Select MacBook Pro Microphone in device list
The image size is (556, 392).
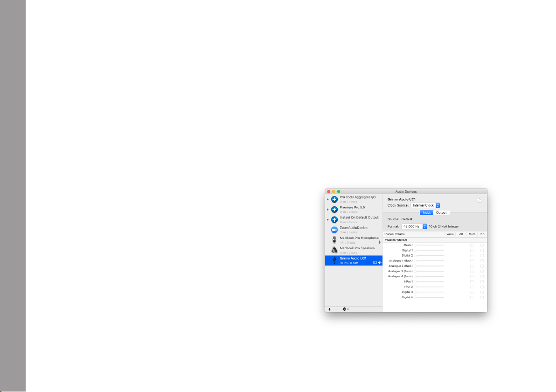pos(354,240)
